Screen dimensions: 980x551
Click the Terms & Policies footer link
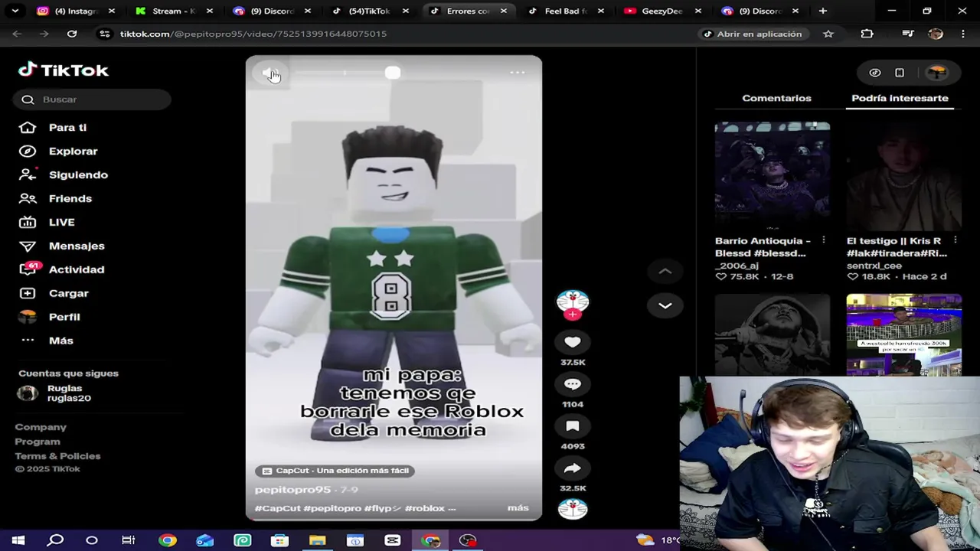click(57, 456)
